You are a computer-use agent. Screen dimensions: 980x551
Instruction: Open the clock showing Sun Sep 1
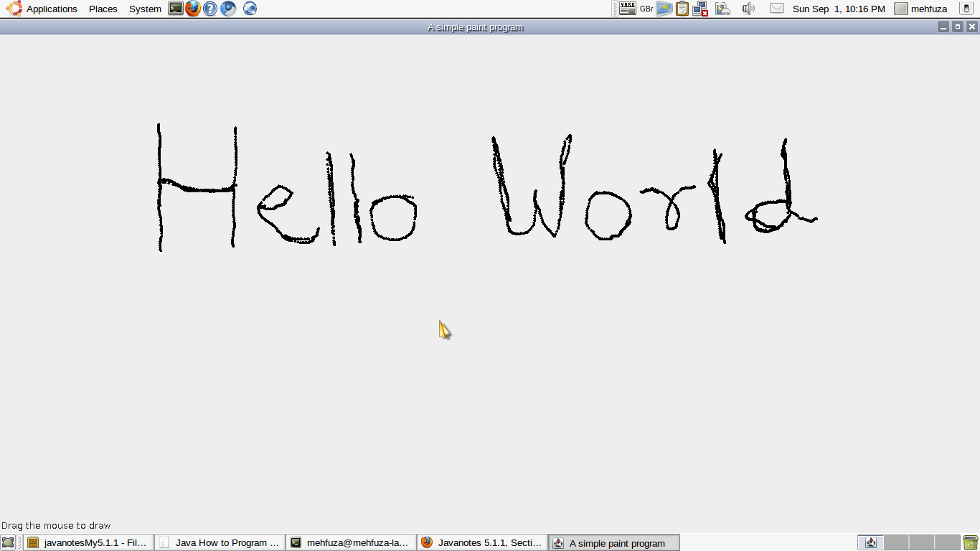pyautogui.click(x=838, y=9)
